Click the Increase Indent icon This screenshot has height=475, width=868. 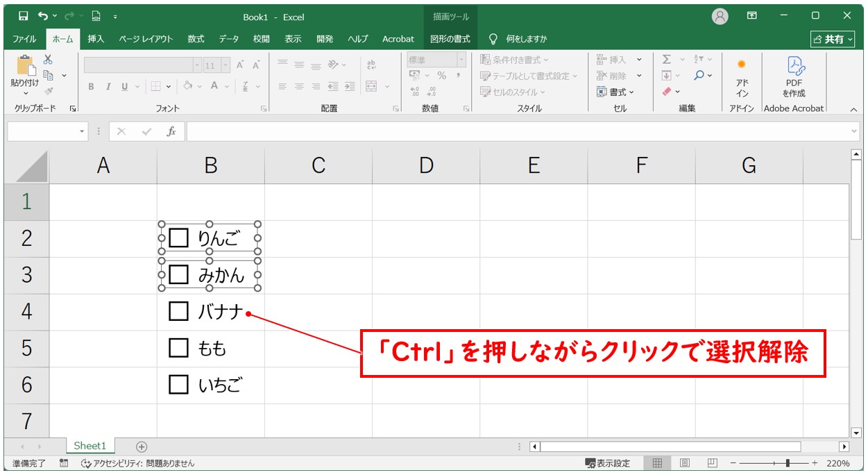point(350,87)
